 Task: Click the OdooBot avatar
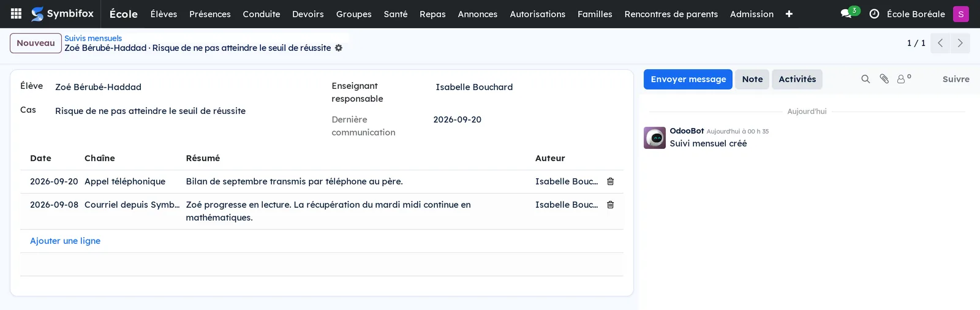[655, 138]
